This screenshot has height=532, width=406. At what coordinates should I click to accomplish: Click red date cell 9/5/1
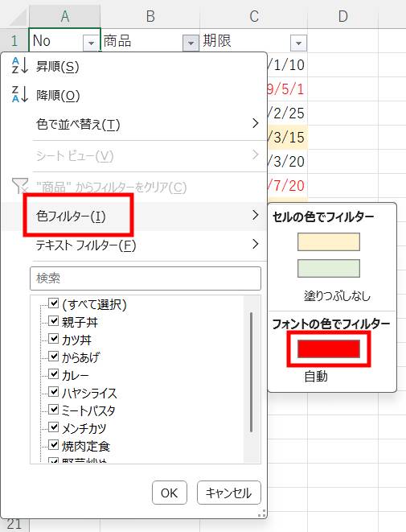pyautogui.click(x=287, y=89)
